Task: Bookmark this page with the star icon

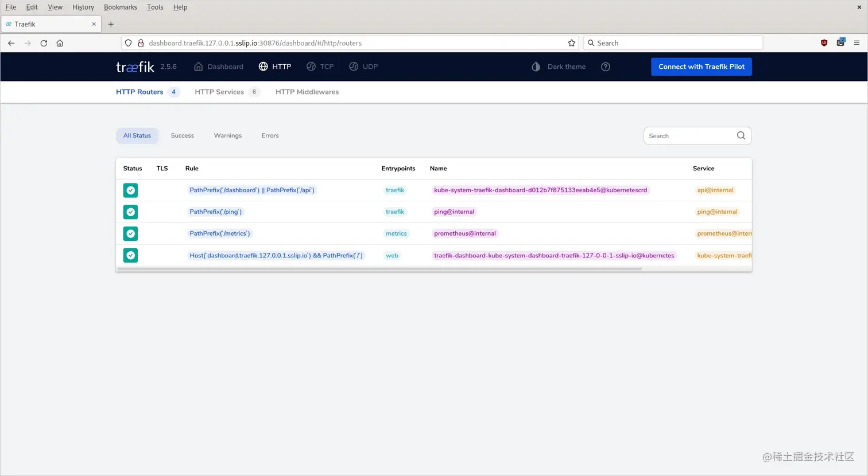Action: [571, 43]
